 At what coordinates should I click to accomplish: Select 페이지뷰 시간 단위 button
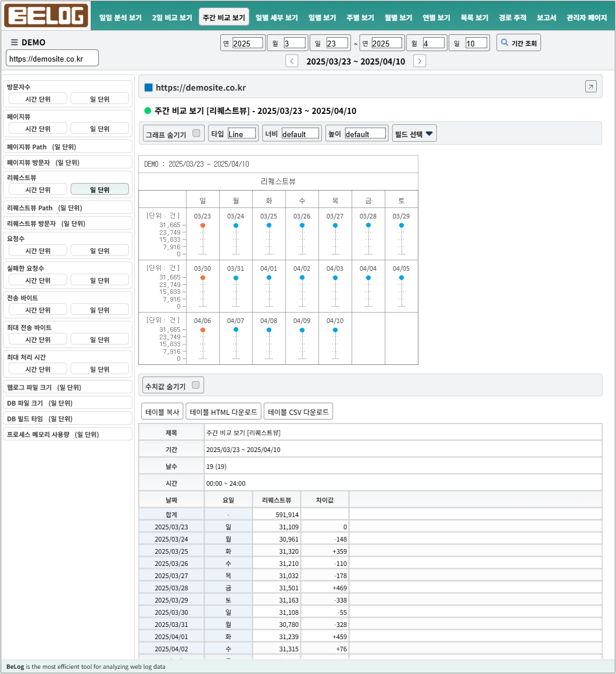click(x=38, y=128)
